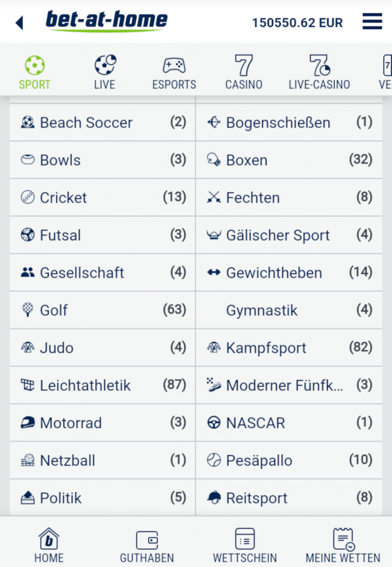392x567 pixels.
Task: Click the NASCAR steering wheel icon
Action: click(213, 423)
